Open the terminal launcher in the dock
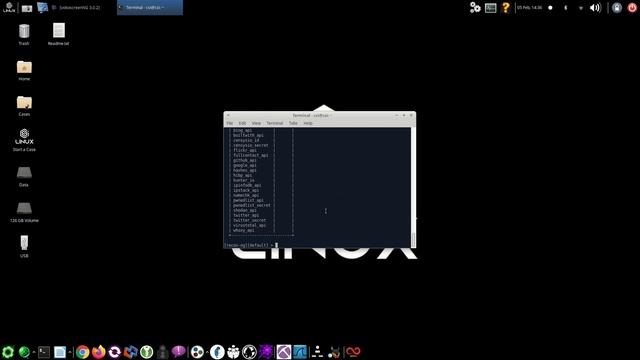 pyautogui.click(x=44, y=352)
